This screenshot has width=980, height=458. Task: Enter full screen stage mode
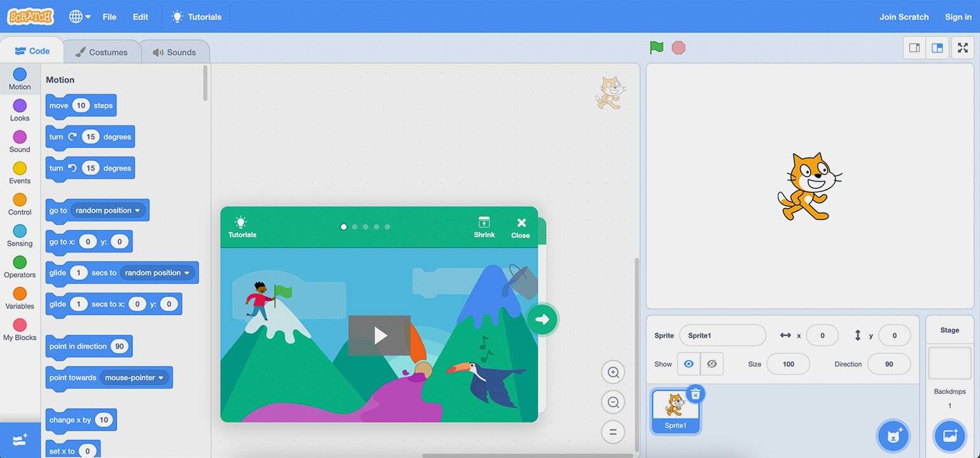963,48
